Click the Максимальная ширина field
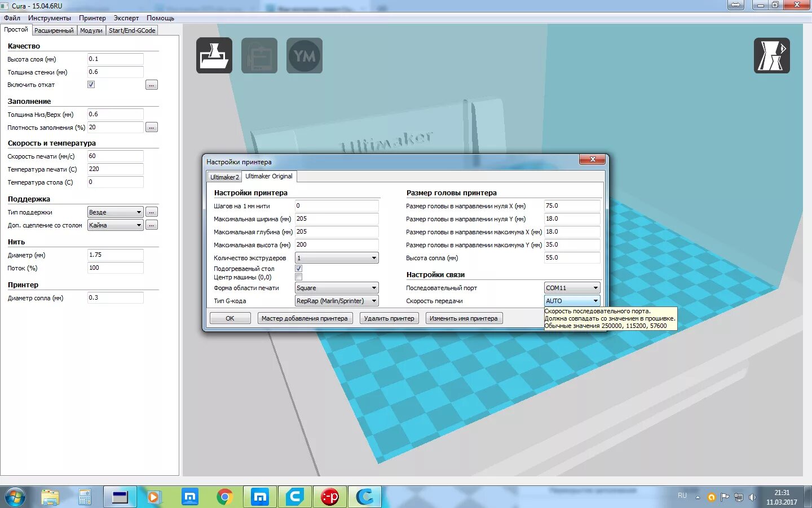Image resolution: width=812 pixels, height=508 pixels. [337, 218]
